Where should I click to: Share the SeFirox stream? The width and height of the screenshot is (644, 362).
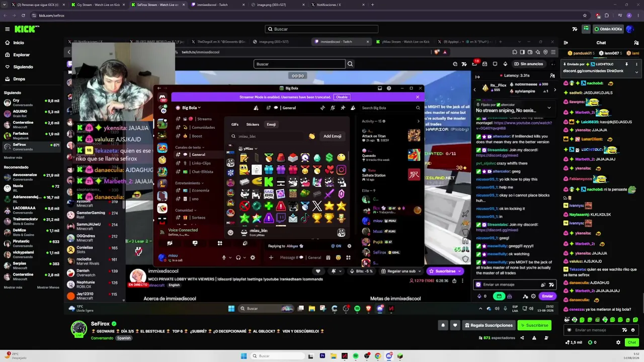coord(522,338)
